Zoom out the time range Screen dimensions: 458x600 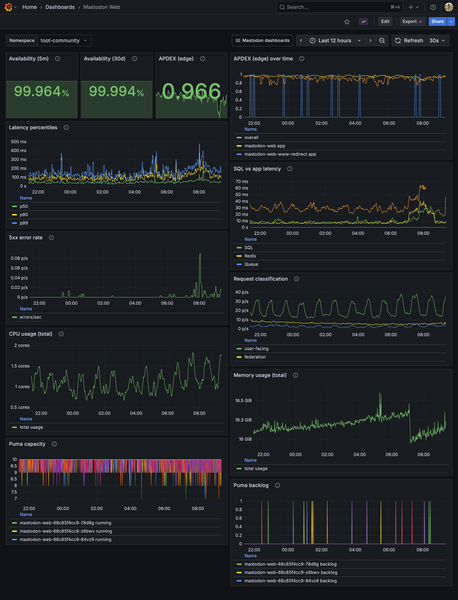point(382,41)
